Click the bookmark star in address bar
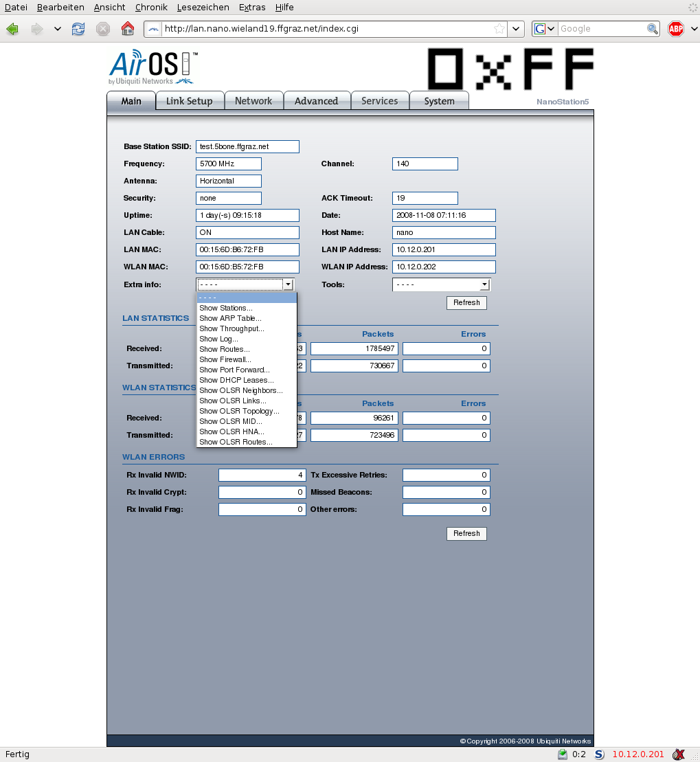700x762 pixels. [499, 29]
